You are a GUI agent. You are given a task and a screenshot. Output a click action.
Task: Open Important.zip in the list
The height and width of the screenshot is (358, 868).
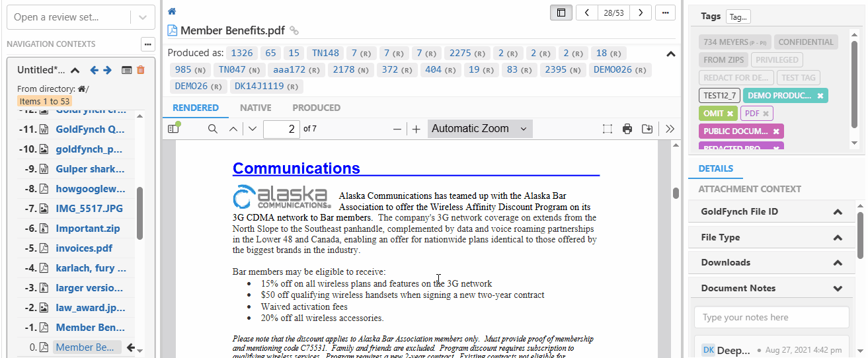(89, 229)
